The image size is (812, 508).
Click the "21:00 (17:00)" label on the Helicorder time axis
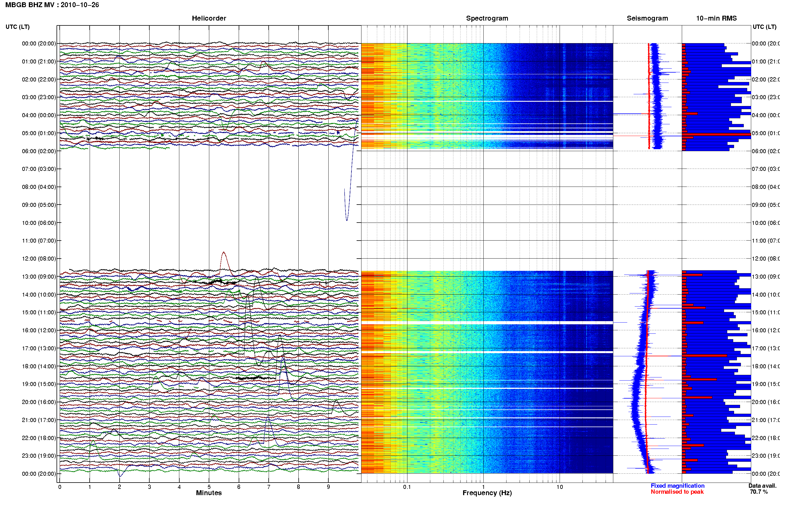coord(39,420)
